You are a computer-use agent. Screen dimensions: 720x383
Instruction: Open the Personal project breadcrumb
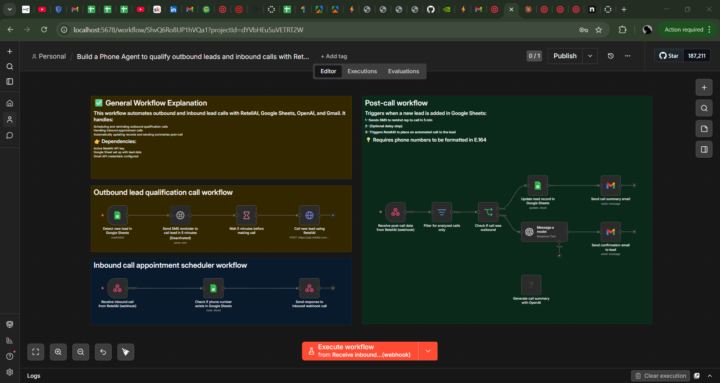[49, 56]
